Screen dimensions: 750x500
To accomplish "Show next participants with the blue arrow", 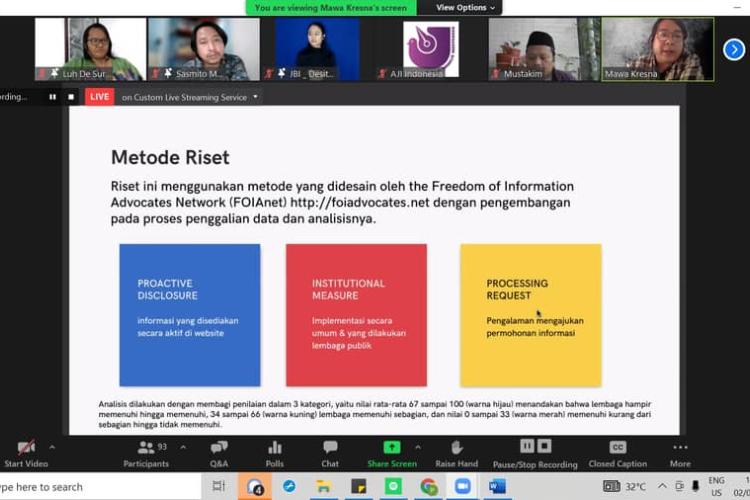I will pos(735,49).
